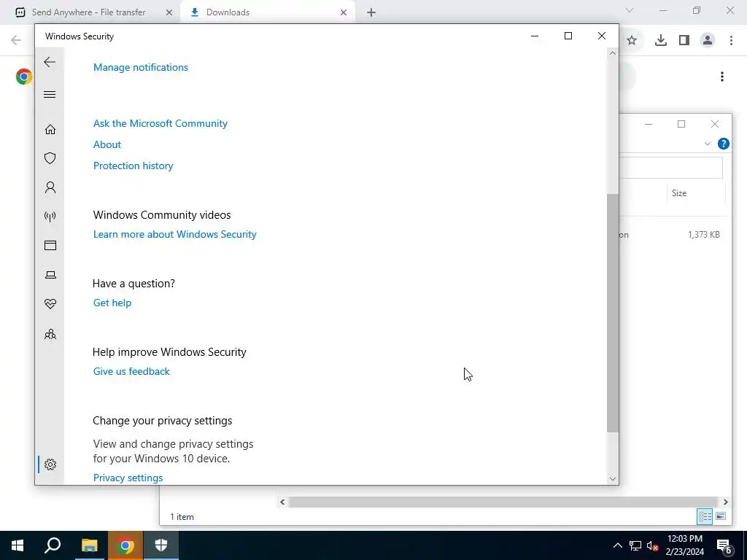Switch File Explorer to details view

tap(705, 516)
